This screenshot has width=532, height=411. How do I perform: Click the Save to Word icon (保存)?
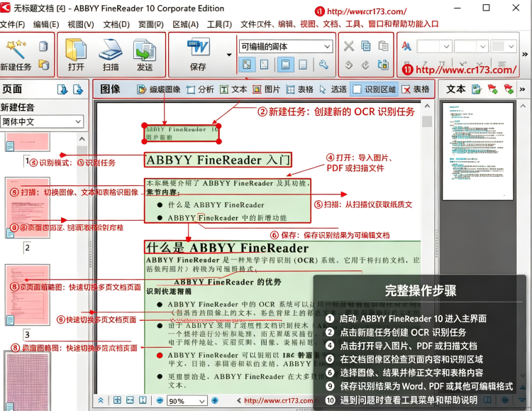[199, 48]
